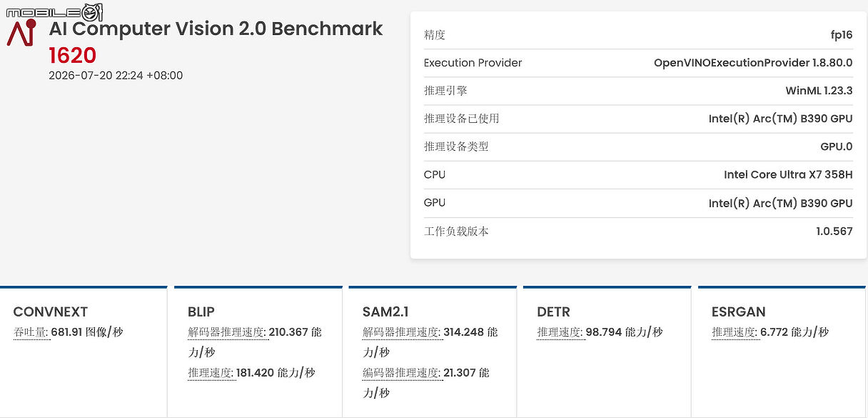Click the DETR card heading
868x418 pixels.
[x=554, y=312]
